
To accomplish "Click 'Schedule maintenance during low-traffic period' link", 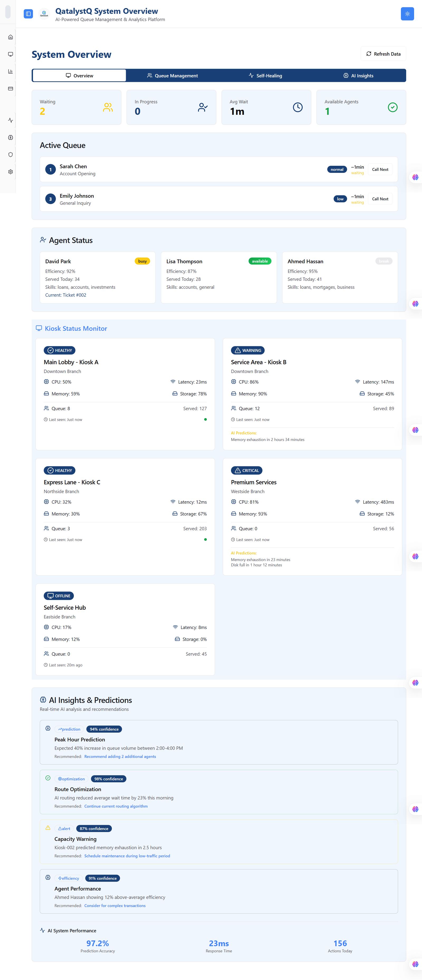I will [127, 856].
